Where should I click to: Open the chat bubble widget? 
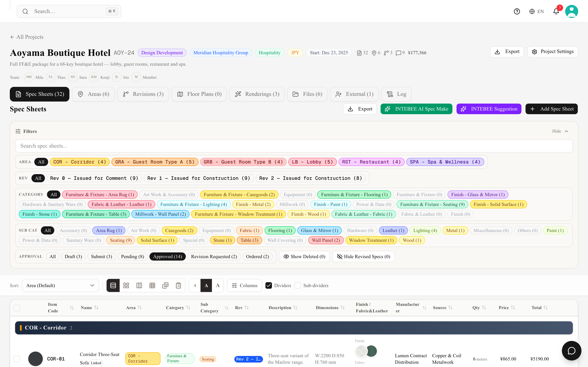click(x=571, y=350)
